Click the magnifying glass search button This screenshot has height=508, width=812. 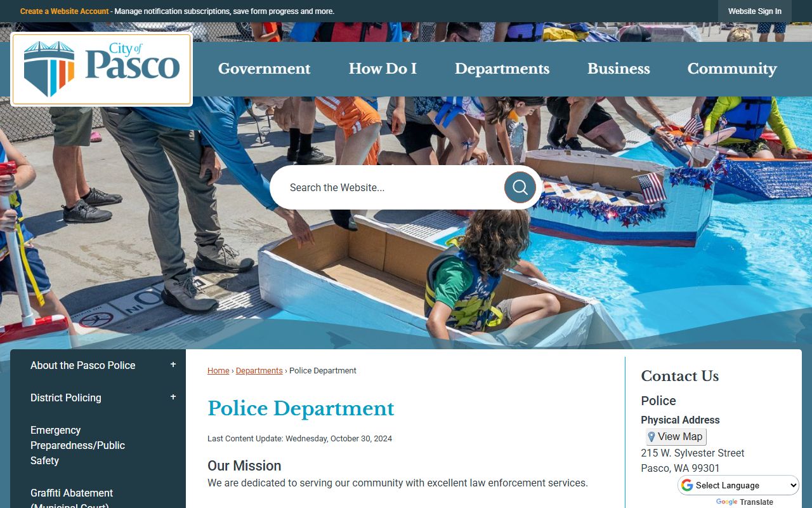pyautogui.click(x=520, y=187)
